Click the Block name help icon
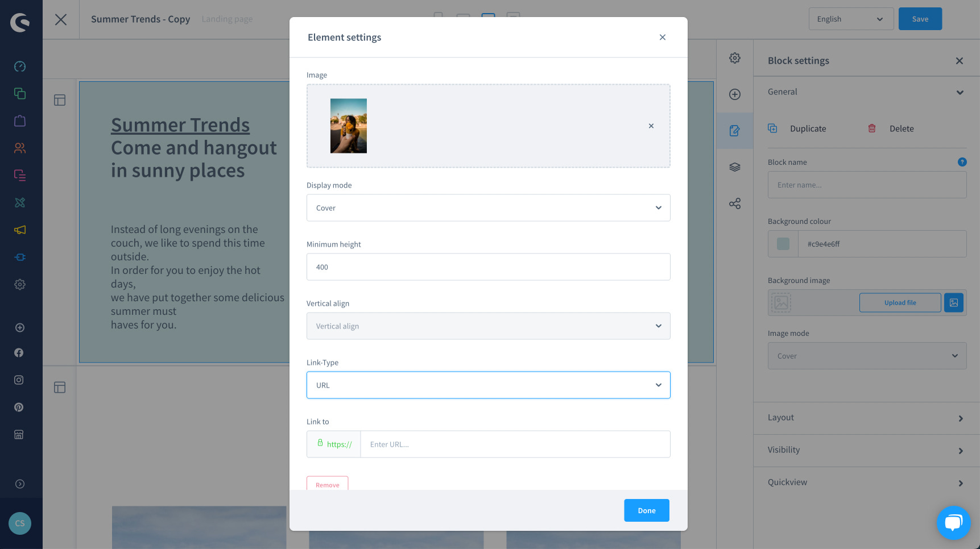The image size is (980, 549). coord(962,162)
